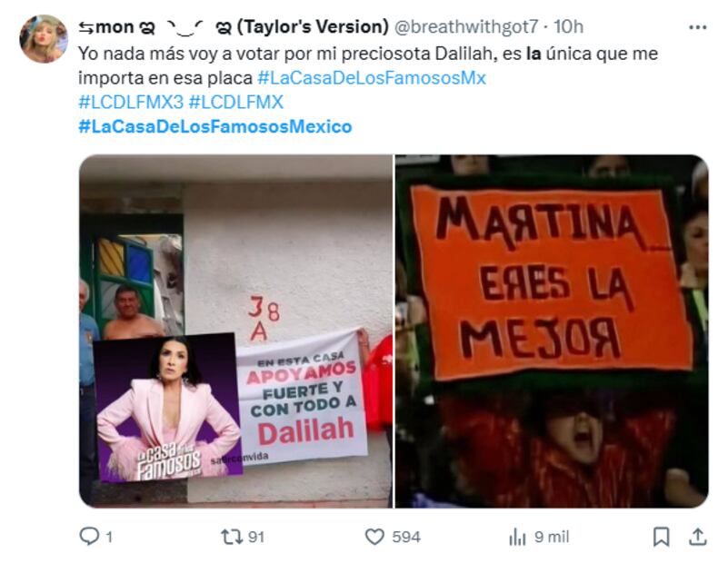Open the three-dot more options menu
The height and width of the screenshot is (563, 728).
(x=698, y=28)
